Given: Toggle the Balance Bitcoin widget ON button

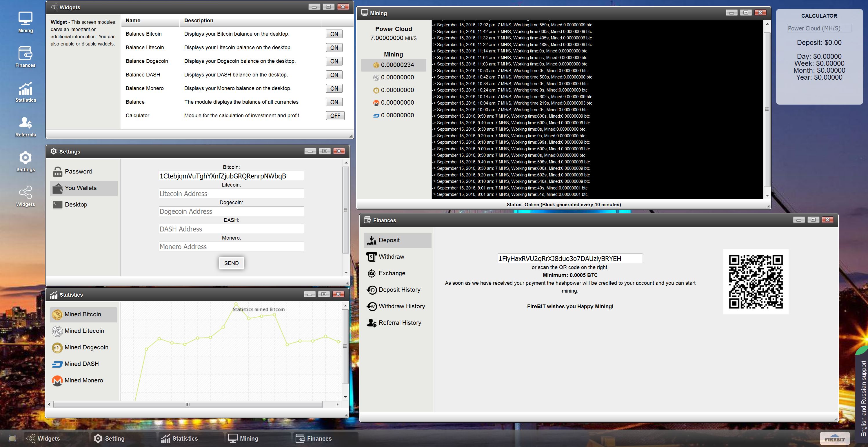Looking at the screenshot, I should point(334,34).
